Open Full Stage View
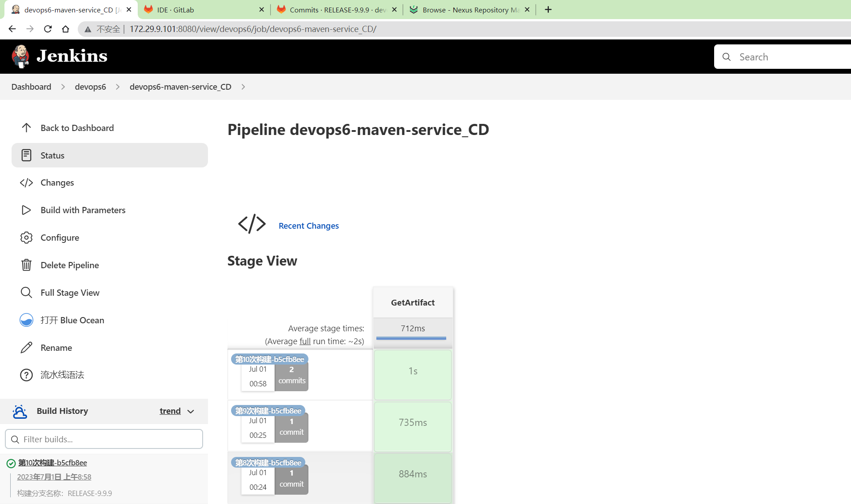This screenshot has height=504, width=851. (70, 293)
